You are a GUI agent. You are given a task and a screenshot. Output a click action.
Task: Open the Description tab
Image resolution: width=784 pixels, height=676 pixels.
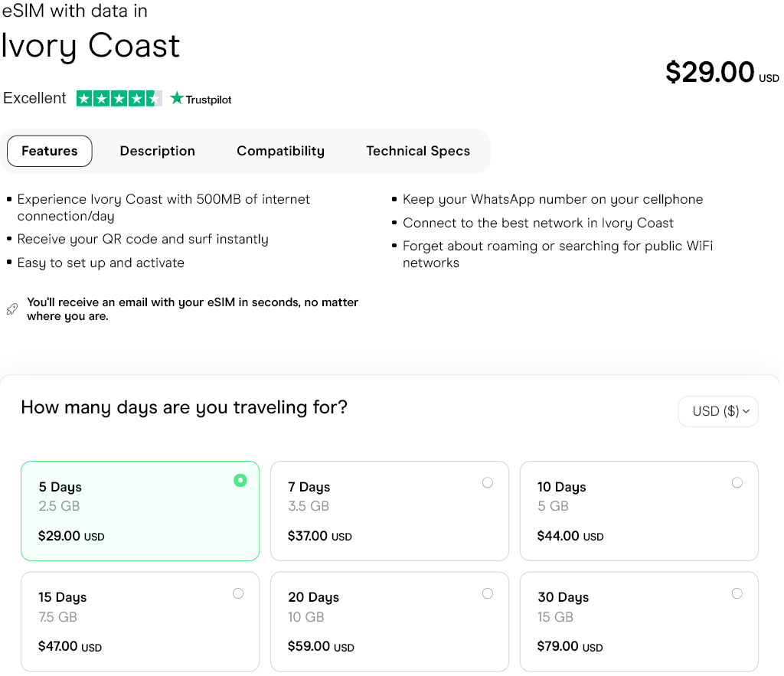pyautogui.click(x=158, y=151)
